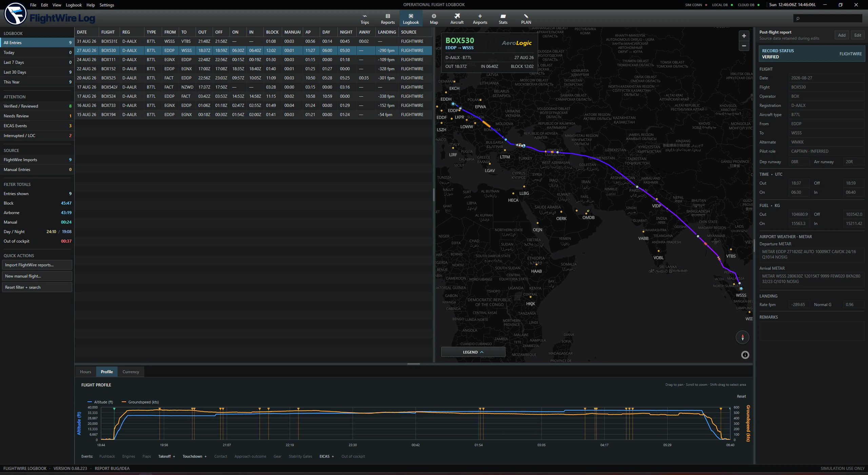The height and width of the screenshot is (475, 868).
Task: Click the OMDB airport dot on the map
Action: point(588,211)
